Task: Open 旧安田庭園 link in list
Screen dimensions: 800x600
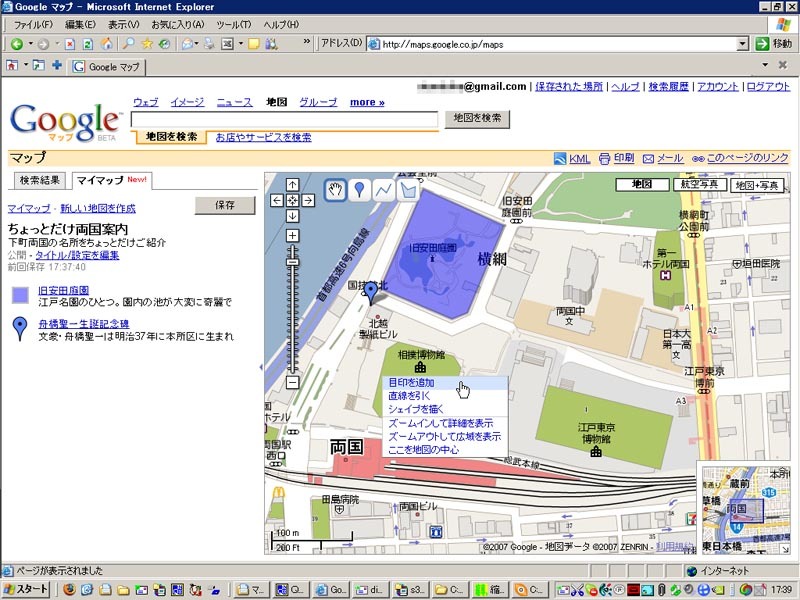Action: point(63,290)
